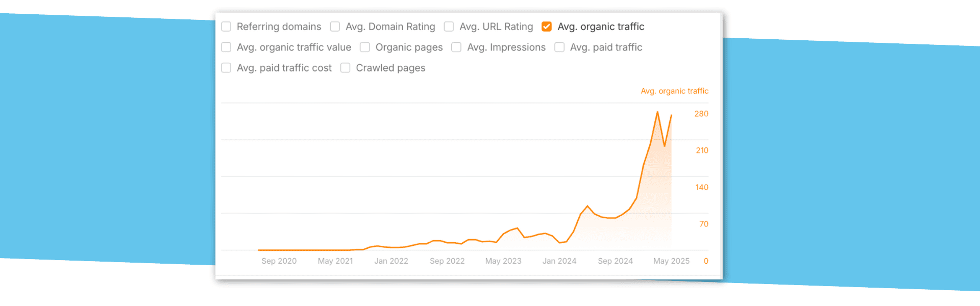Select the May 2023 date marker
The height and width of the screenshot is (306, 980).
[503, 261]
